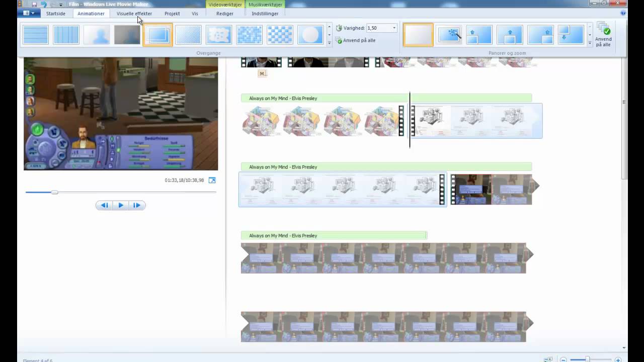Click the video preview monitor
Image resolution: width=644 pixels, height=362 pixels.
(121, 114)
